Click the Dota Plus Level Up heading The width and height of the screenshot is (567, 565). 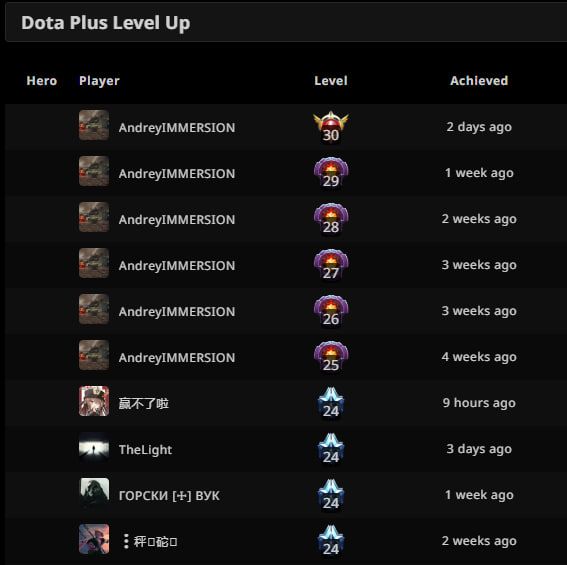pos(106,23)
